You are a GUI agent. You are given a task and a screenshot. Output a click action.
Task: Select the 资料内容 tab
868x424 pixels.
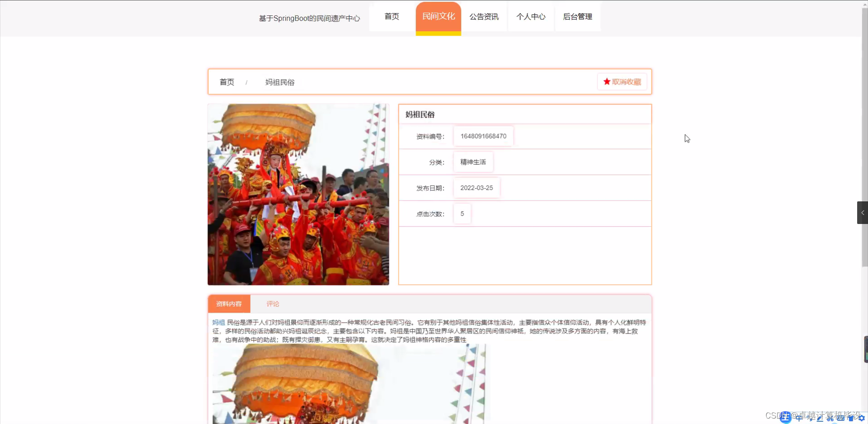click(x=229, y=304)
